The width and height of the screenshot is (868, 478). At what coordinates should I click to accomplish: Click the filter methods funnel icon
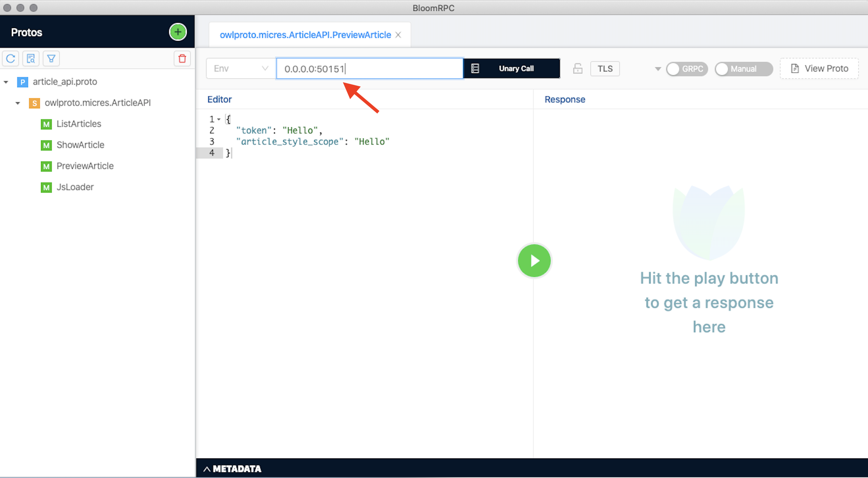click(x=51, y=59)
